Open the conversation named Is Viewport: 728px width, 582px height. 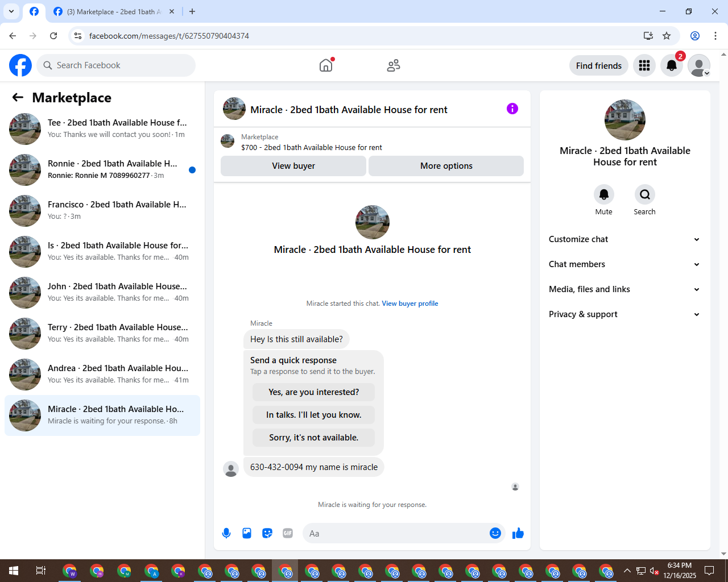pyautogui.click(x=102, y=252)
